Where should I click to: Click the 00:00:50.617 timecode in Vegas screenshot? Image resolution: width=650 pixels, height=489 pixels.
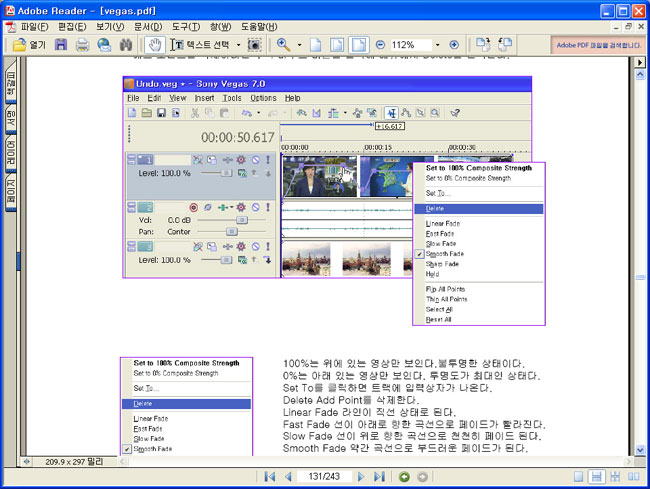[x=238, y=137]
